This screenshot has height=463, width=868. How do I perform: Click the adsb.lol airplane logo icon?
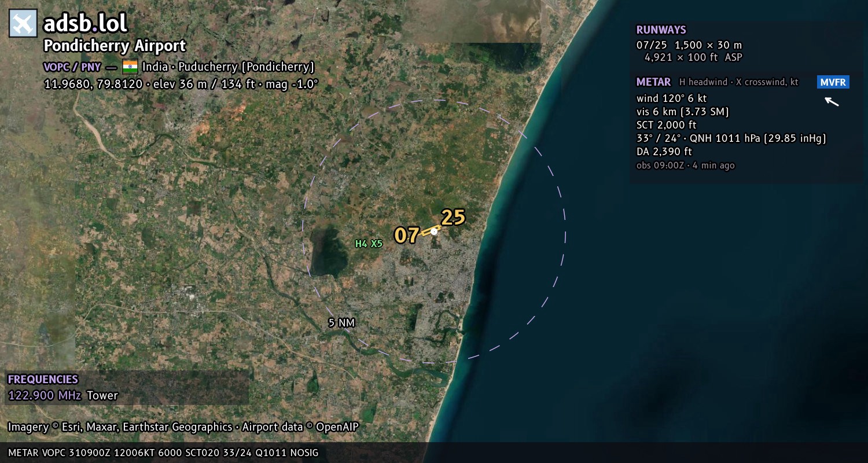(23, 24)
